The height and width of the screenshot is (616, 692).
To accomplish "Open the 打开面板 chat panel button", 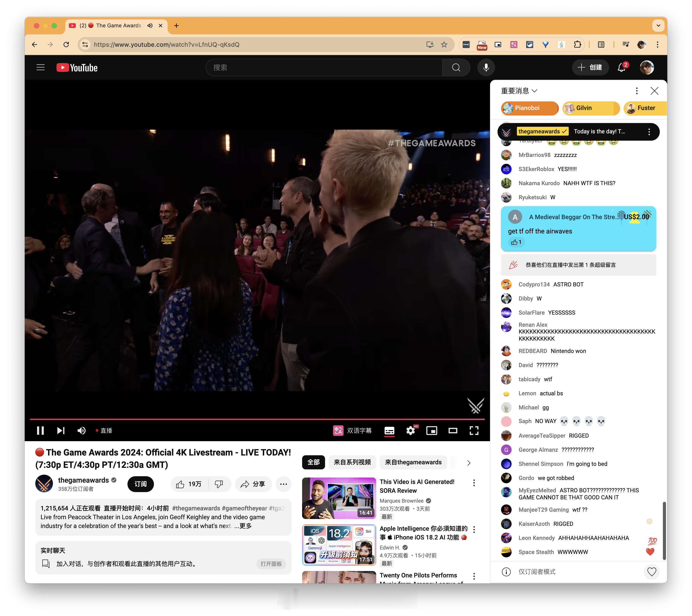I will 271,564.
